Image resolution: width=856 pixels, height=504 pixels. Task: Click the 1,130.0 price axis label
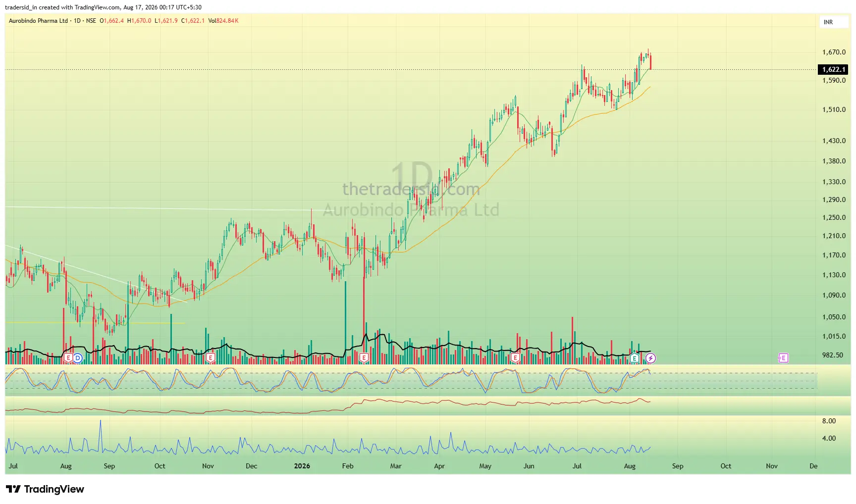tap(834, 275)
